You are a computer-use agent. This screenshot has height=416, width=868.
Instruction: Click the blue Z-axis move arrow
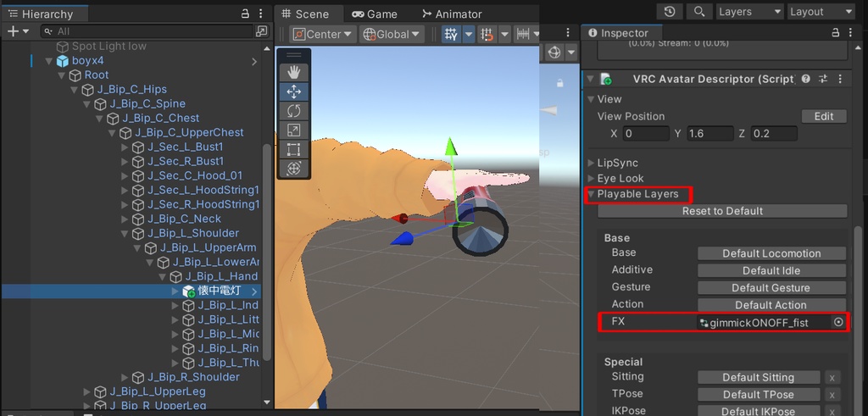[x=403, y=238]
